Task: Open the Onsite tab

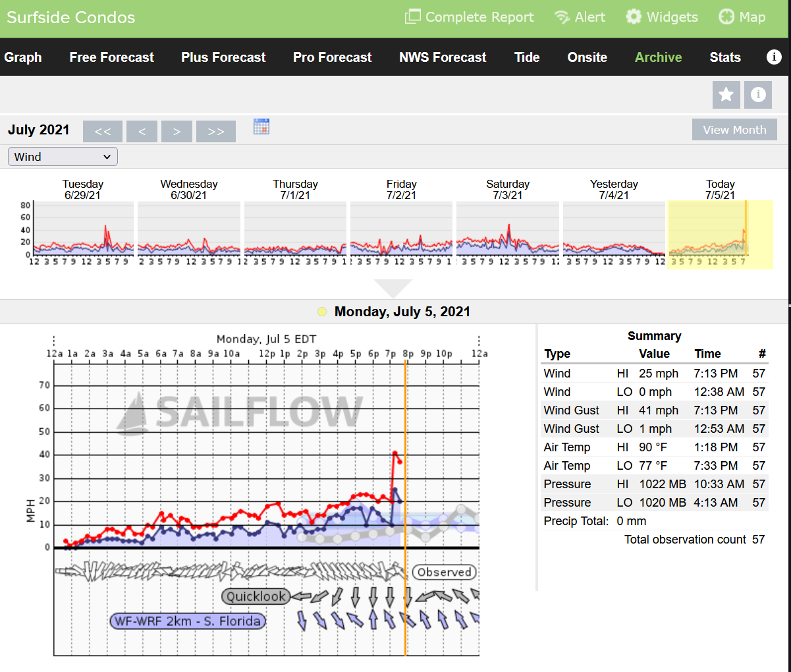Action: [x=587, y=57]
